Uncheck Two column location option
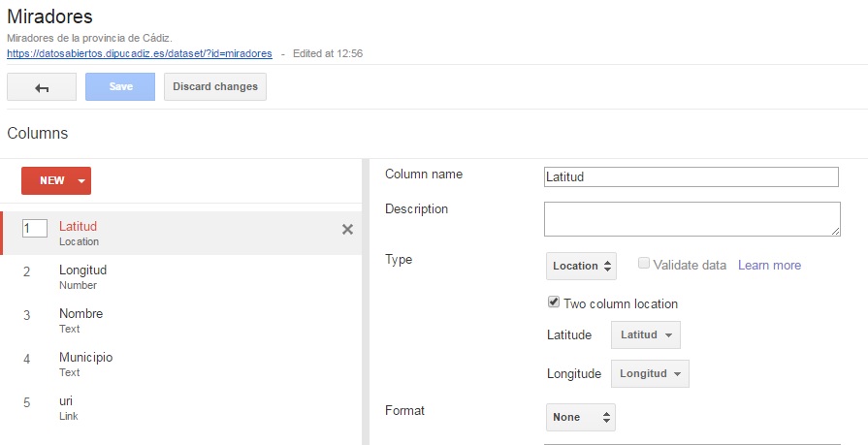The width and height of the screenshot is (868, 445). click(554, 302)
